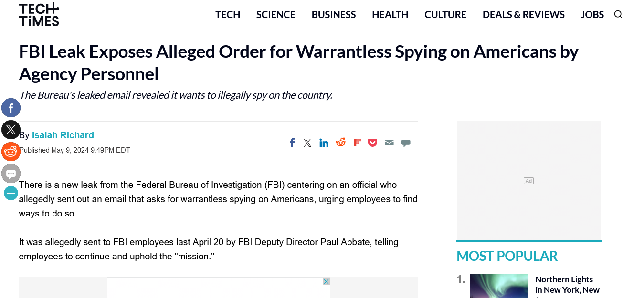
Task: Navigate to DEALS & REVIEWS
Action: click(x=524, y=15)
